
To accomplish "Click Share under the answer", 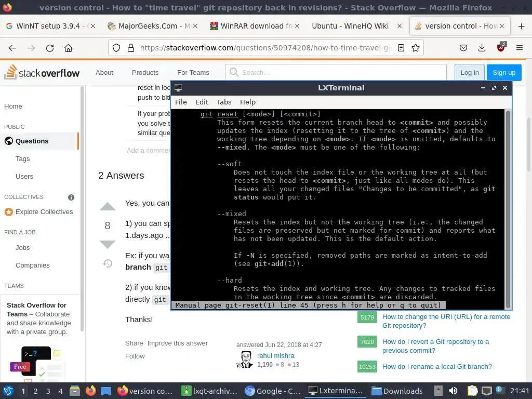I will 134,343.
